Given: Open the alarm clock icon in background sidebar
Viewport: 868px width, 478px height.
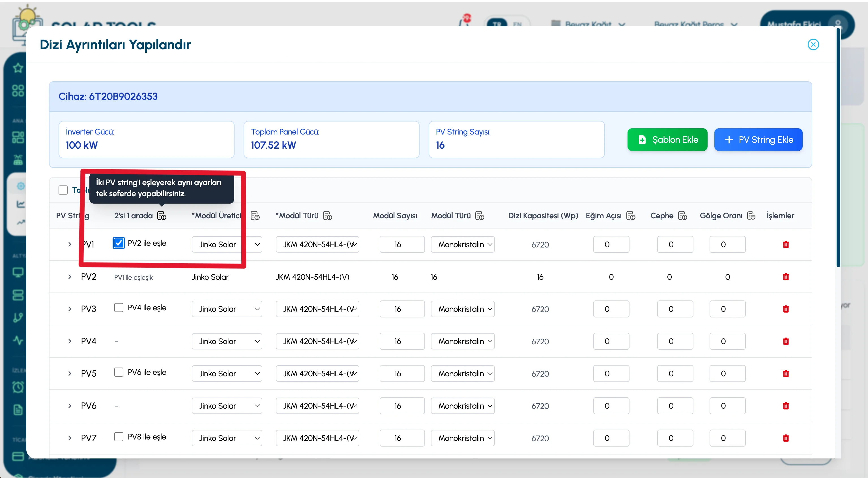Looking at the screenshot, I should click(x=18, y=387).
